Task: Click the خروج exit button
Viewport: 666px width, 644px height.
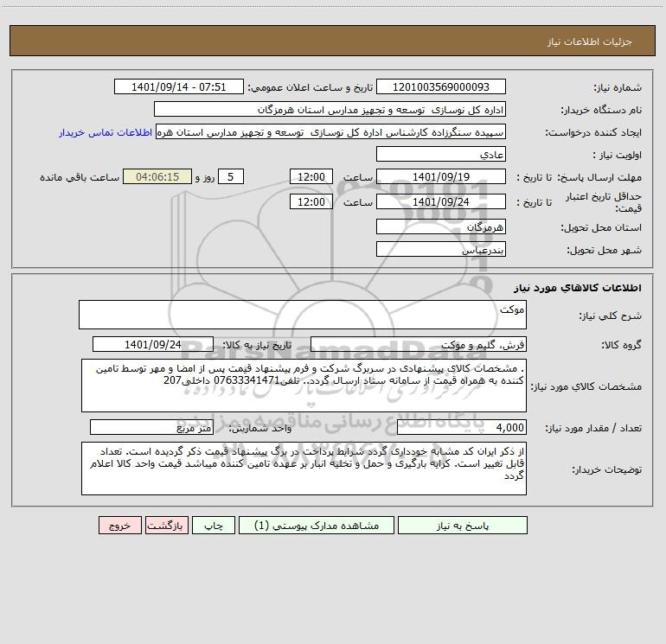Action: [119, 525]
